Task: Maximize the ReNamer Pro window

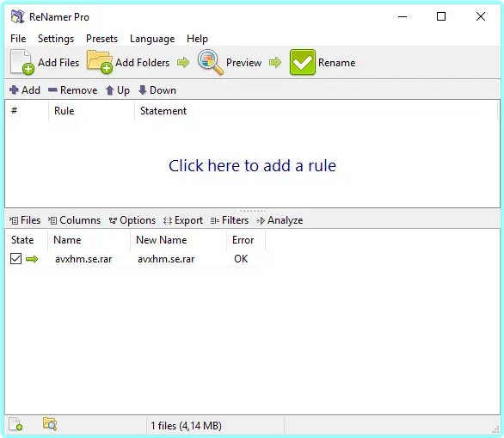Action: 441,16
